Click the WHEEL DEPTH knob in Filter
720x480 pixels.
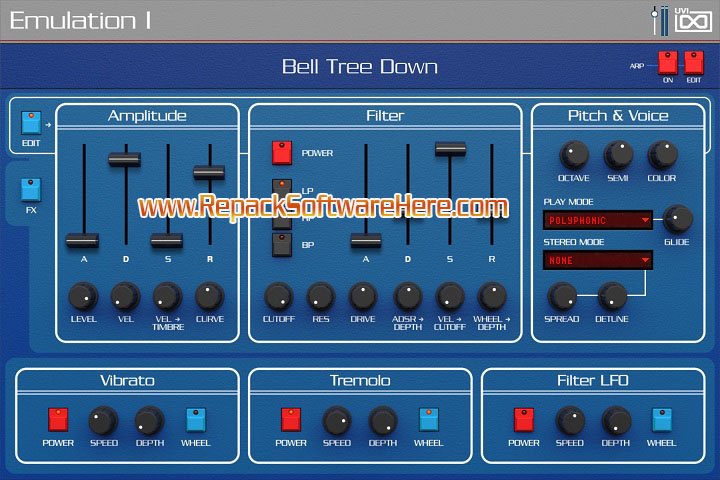click(492, 296)
